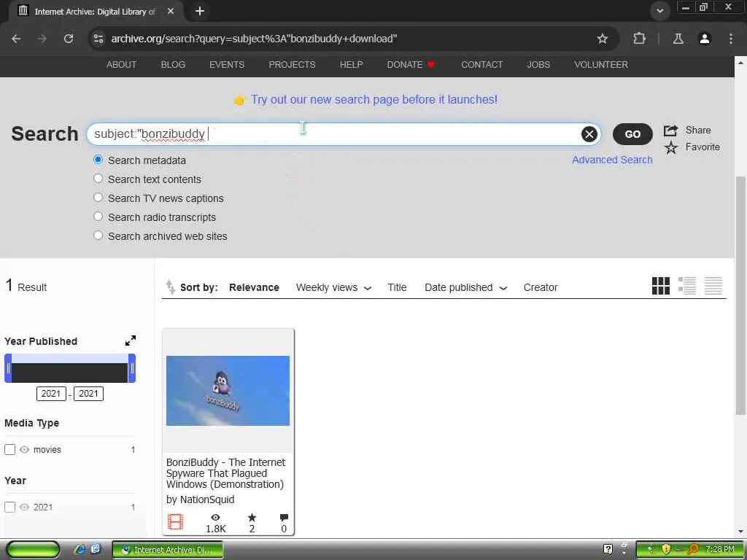The width and height of the screenshot is (747, 560).
Task: Go back to the previous page
Action: point(16,39)
